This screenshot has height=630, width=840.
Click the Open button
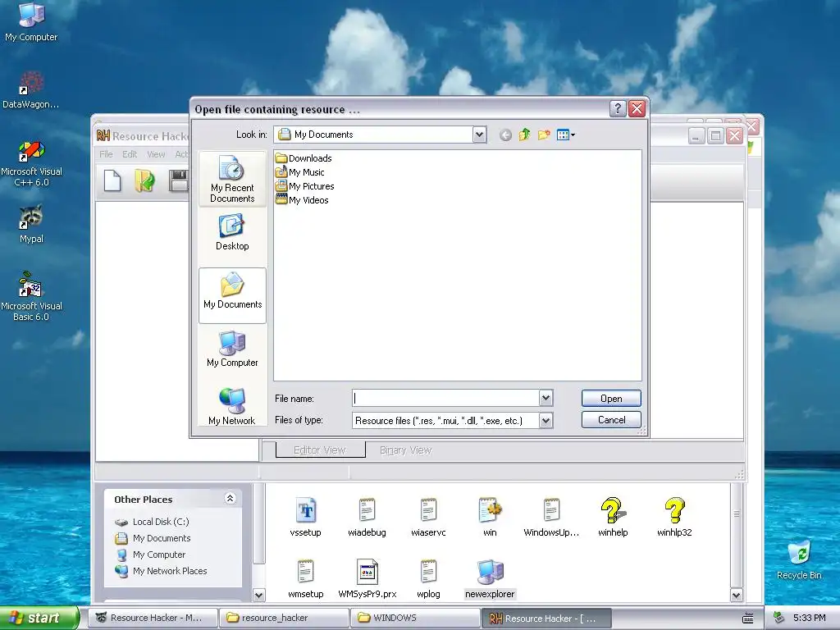click(611, 399)
